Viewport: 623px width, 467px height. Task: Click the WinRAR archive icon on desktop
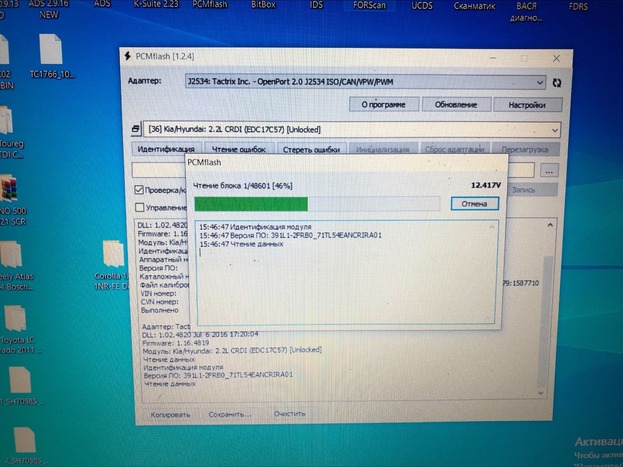tap(9, 190)
